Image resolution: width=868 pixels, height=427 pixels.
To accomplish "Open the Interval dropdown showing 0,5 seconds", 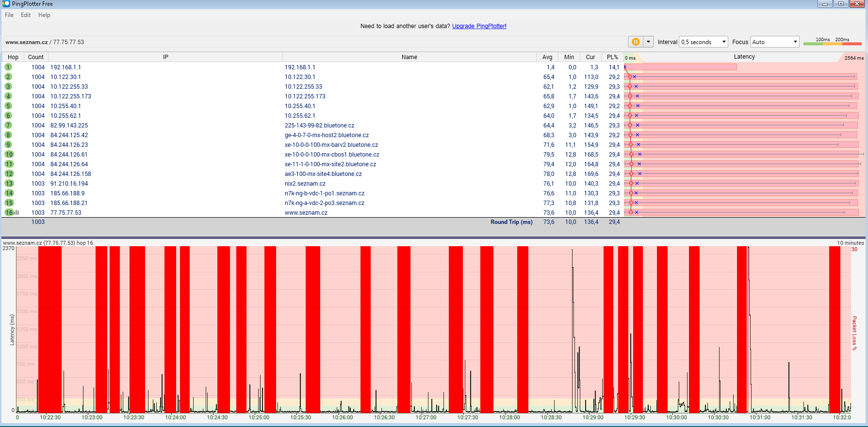I will (x=704, y=42).
